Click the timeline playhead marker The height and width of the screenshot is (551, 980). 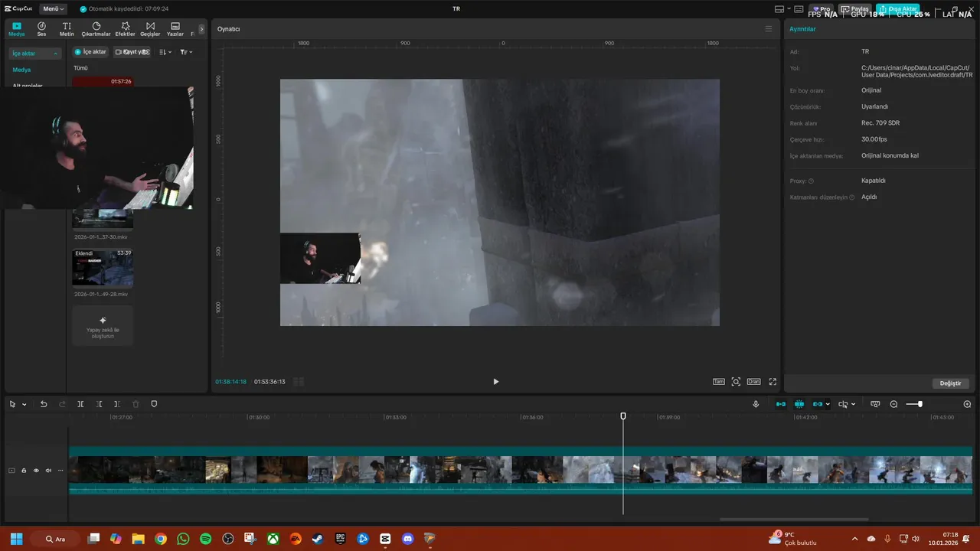(623, 416)
